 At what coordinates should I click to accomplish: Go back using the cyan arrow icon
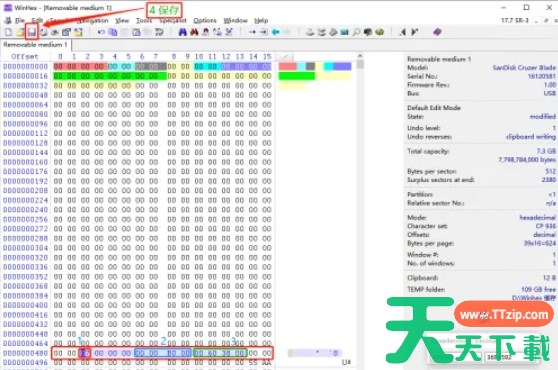click(275, 32)
